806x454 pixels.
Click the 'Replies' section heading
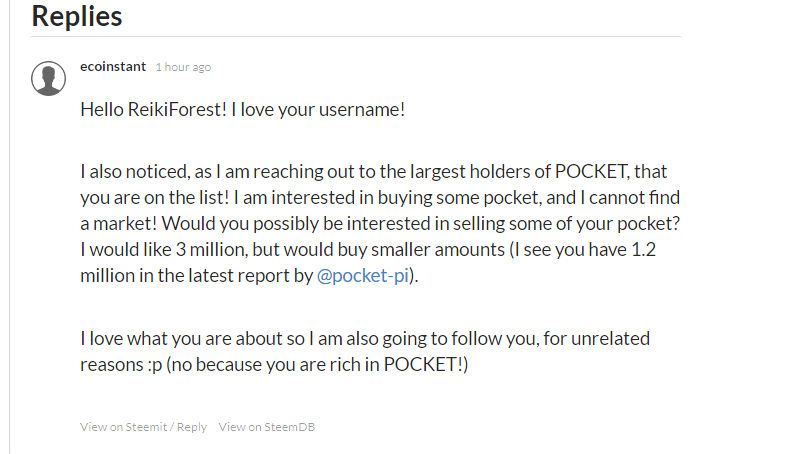tap(77, 16)
